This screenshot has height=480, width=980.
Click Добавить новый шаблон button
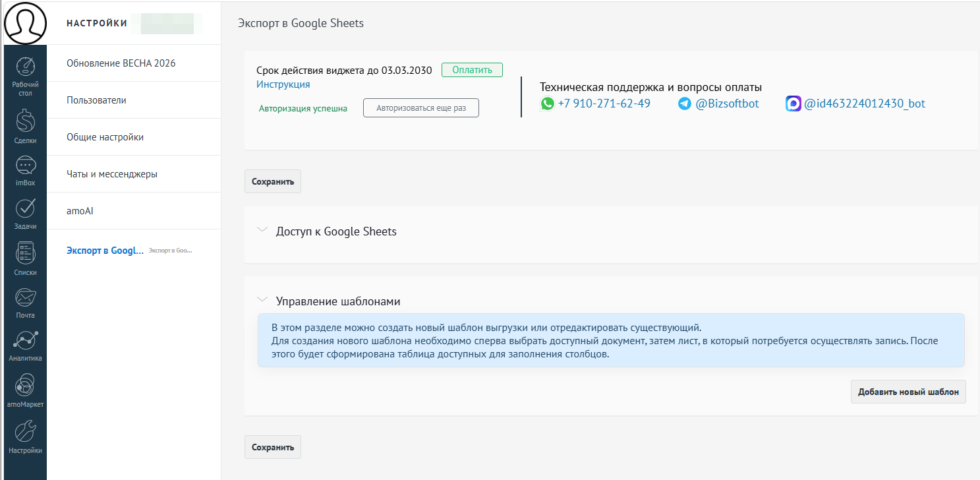click(x=908, y=392)
